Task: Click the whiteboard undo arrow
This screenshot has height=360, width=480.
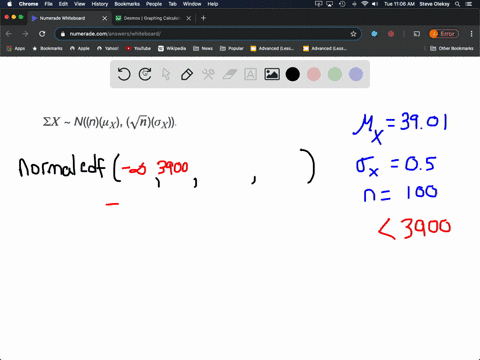Action: [124, 74]
